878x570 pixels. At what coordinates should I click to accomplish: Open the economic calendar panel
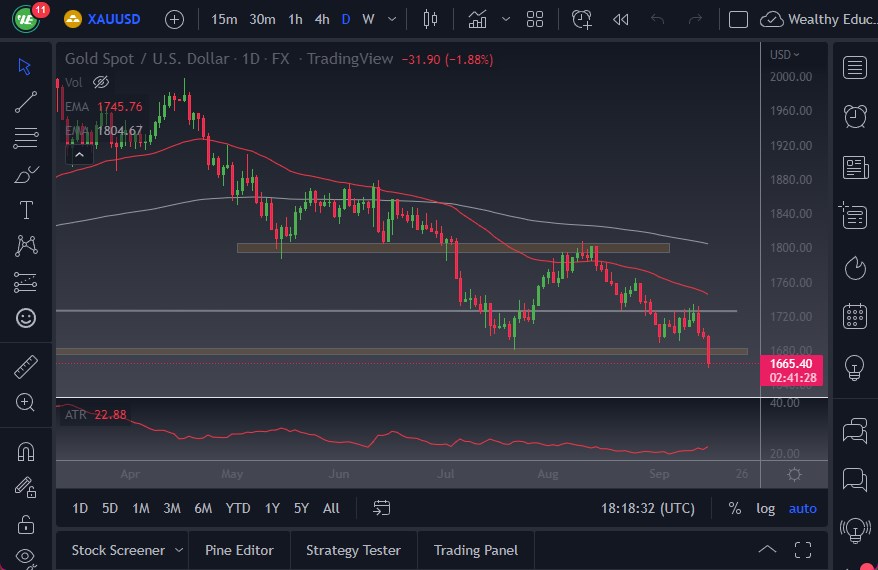click(854, 316)
